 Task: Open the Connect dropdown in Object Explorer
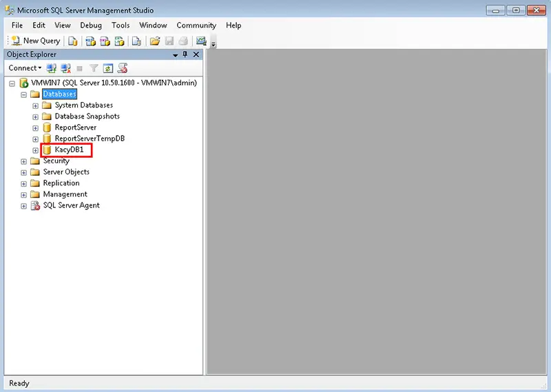coord(25,68)
